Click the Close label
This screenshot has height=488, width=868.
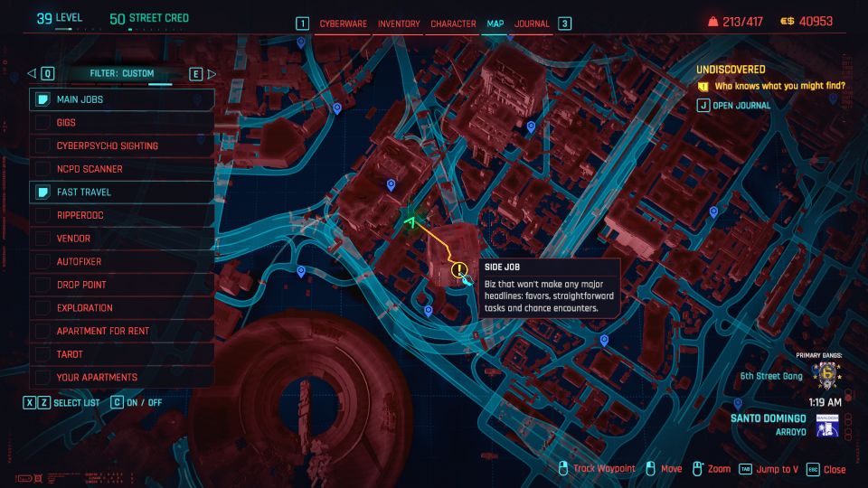click(x=835, y=469)
